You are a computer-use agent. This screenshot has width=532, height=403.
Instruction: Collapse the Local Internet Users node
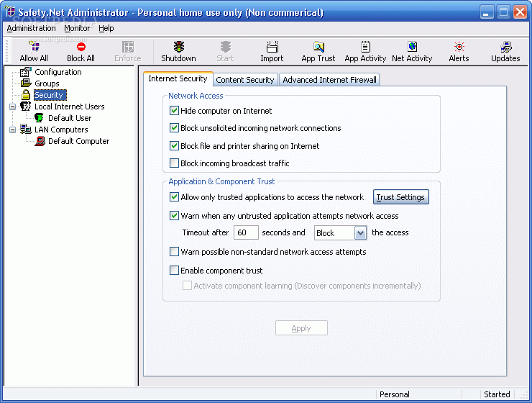[12, 107]
